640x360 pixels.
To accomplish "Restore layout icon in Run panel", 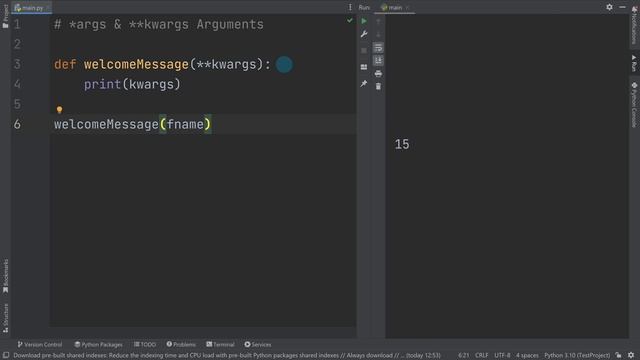I will (x=364, y=67).
